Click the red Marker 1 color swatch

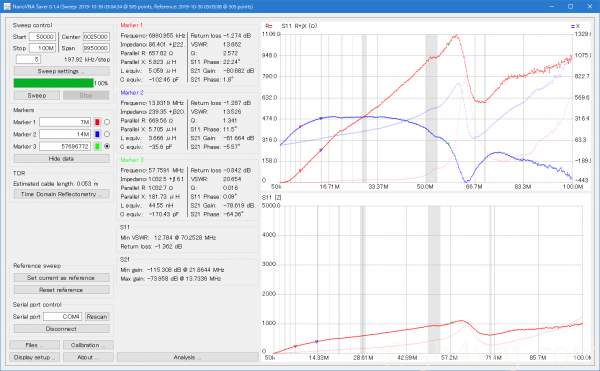[x=97, y=122]
